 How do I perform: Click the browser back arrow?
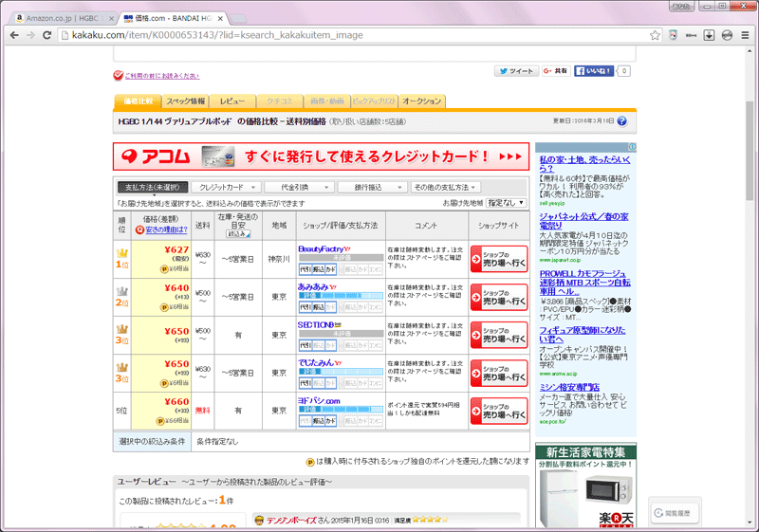[12, 35]
